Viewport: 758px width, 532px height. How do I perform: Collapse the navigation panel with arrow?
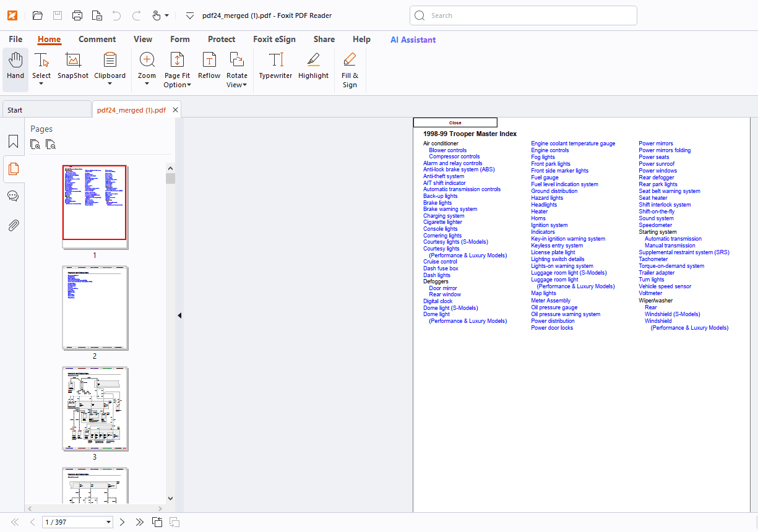point(179,315)
